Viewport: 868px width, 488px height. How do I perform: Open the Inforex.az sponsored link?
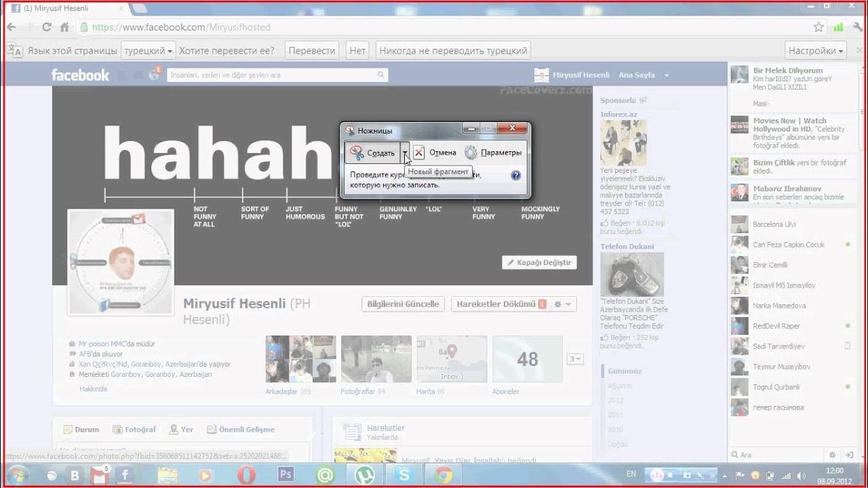point(618,115)
